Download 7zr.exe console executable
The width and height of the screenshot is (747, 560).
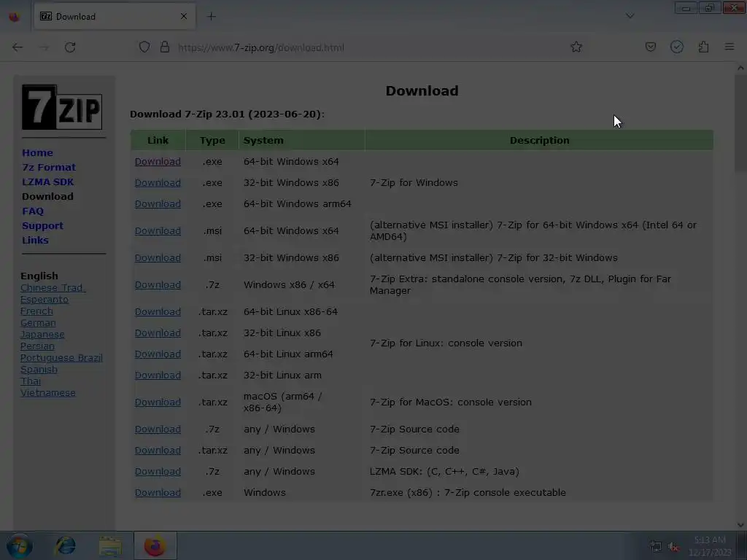(x=158, y=493)
